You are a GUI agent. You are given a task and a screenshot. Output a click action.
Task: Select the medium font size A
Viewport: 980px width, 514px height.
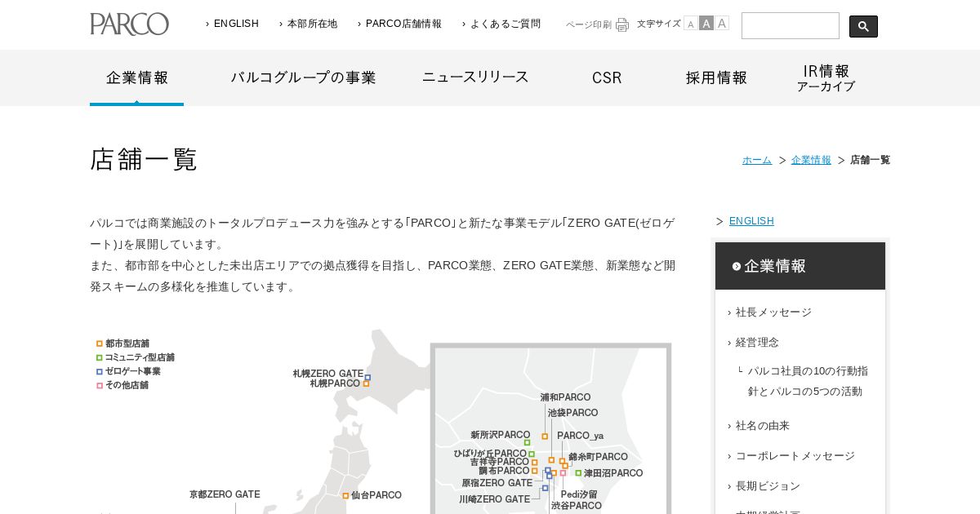[706, 24]
